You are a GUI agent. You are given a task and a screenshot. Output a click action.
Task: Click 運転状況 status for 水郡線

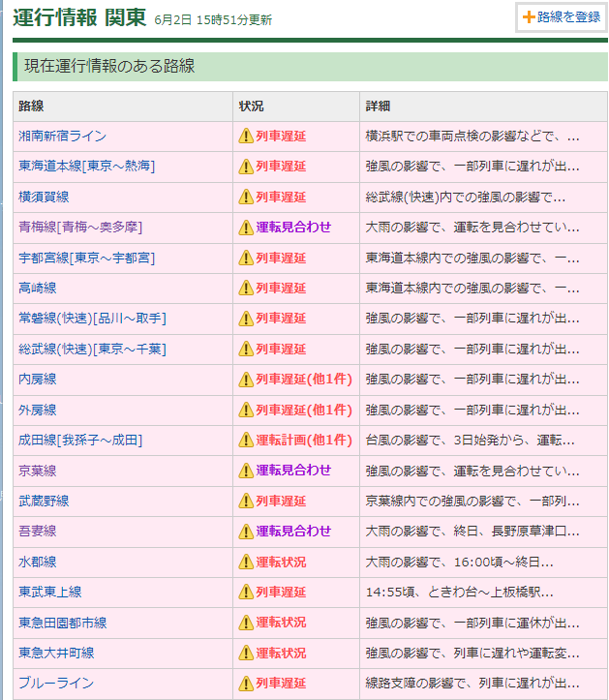(281, 563)
